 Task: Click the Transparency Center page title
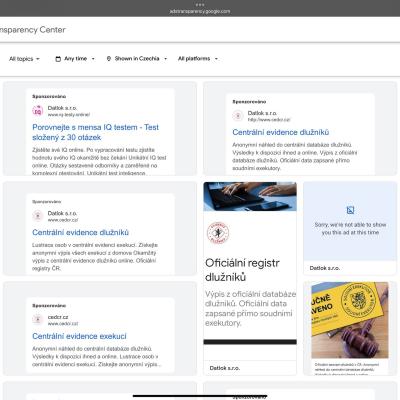33,30
